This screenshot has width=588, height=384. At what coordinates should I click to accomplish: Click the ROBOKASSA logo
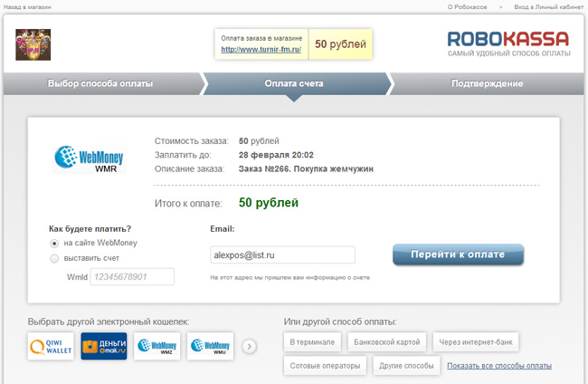point(508,43)
